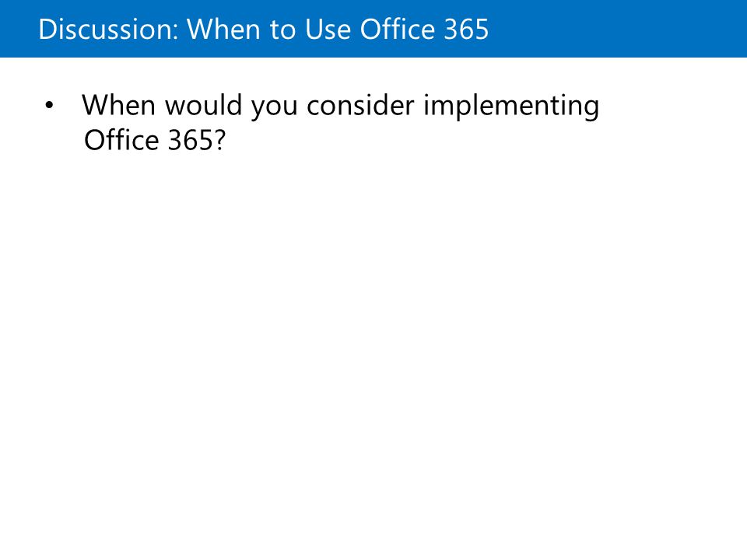
Task: Click the word "you" in the bullet text
Action: (x=275, y=108)
